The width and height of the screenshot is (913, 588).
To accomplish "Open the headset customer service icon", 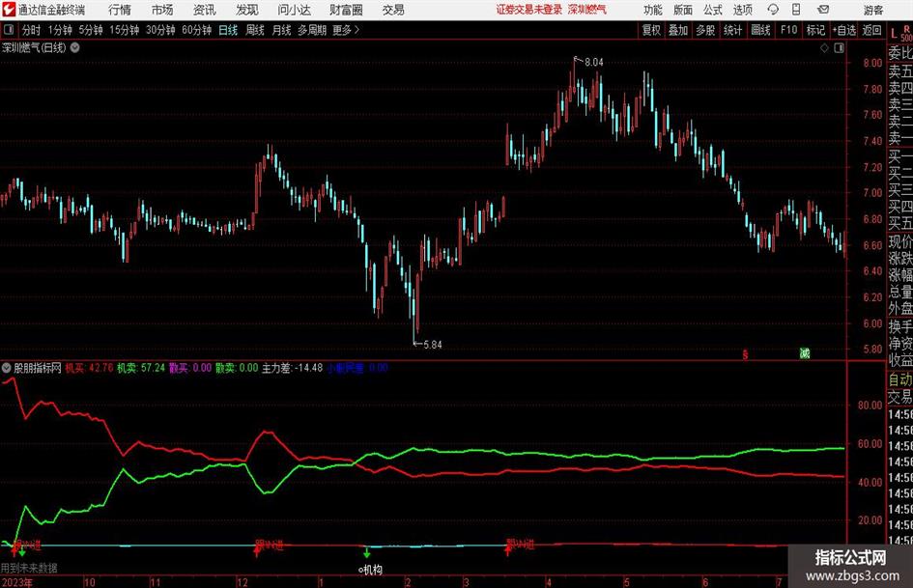I will tap(773, 10).
